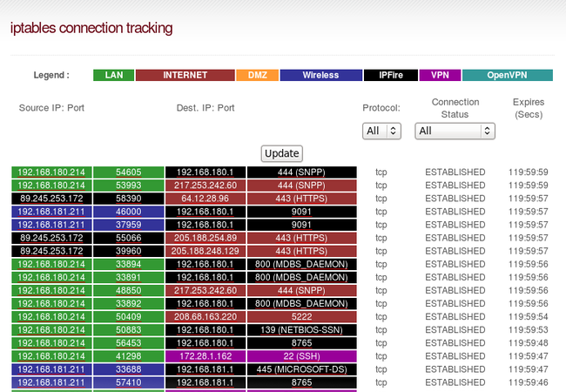
Task: Click destination port 5222
Action: [x=302, y=317]
